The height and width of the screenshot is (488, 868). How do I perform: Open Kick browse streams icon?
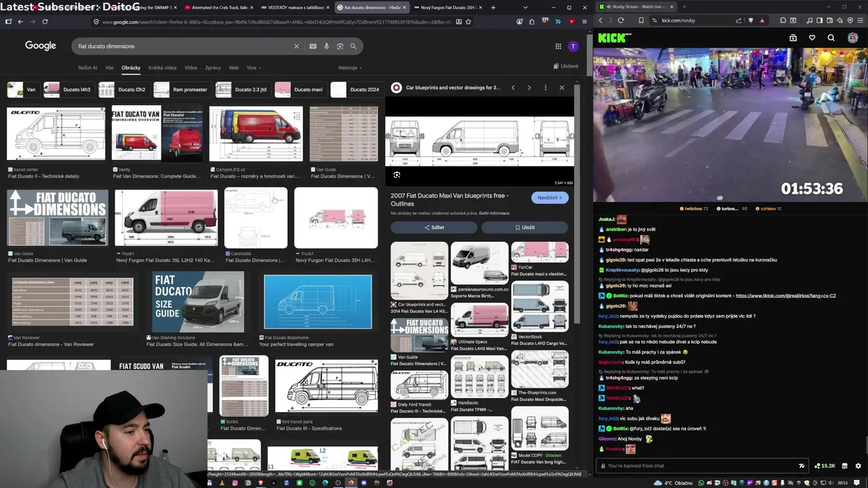pos(793,38)
